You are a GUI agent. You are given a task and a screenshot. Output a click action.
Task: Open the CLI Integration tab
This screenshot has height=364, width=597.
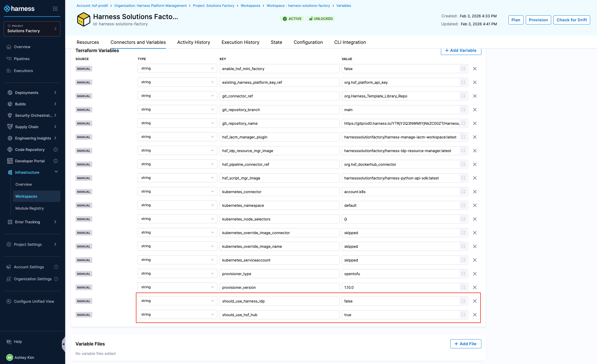(350, 42)
